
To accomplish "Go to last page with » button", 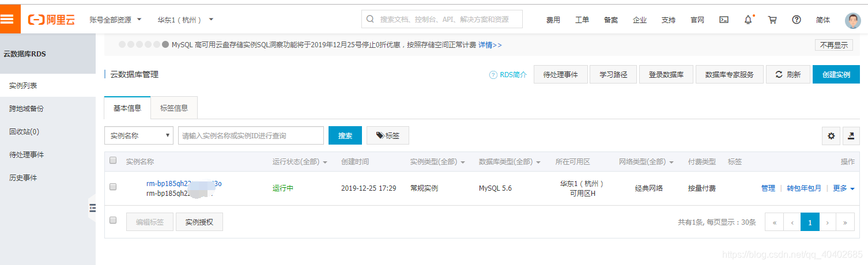I will 846,222.
